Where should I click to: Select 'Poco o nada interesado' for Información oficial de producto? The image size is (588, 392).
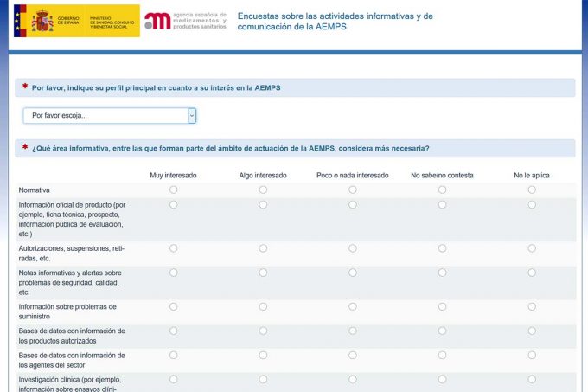[x=353, y=205]
